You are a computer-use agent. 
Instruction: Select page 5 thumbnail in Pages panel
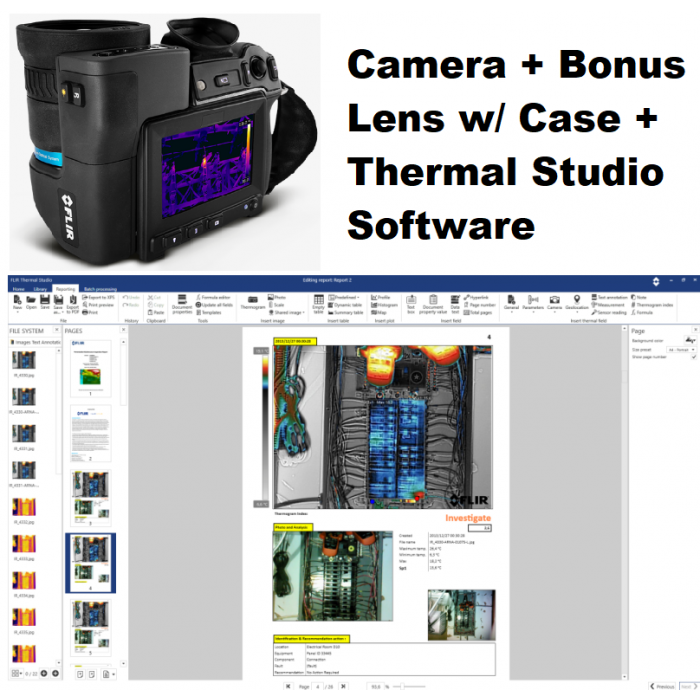(x=91, y=628)
